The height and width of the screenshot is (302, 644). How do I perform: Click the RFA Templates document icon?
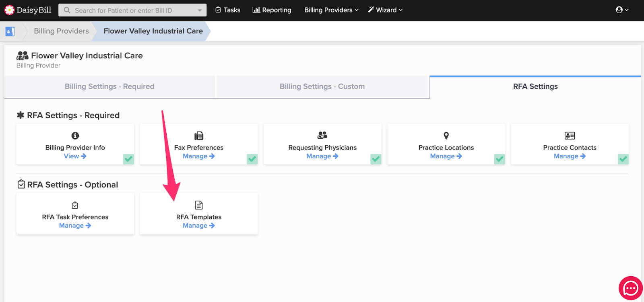[x=199, y=205]
